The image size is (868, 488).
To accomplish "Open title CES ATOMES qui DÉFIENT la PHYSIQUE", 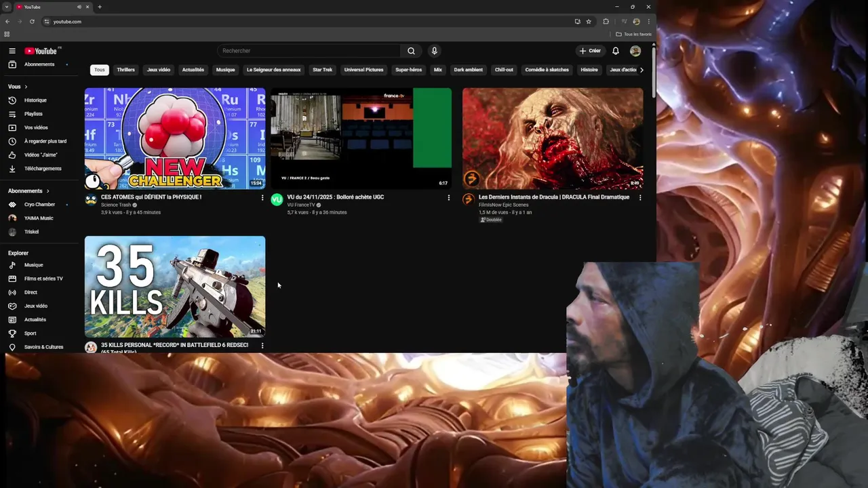I will [x=151, y=197].
